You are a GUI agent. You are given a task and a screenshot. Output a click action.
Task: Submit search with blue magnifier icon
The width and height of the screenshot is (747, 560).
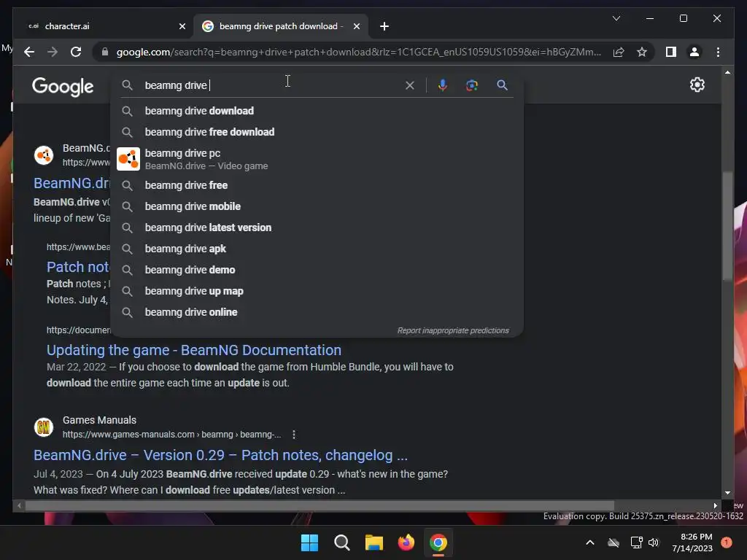pos(502,85)
